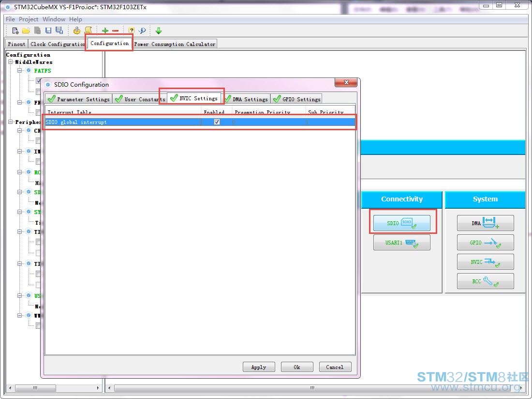532x399 pixels.
Task: Switch to the Clock Configuration tab
Action: click(x=58, y=44)
